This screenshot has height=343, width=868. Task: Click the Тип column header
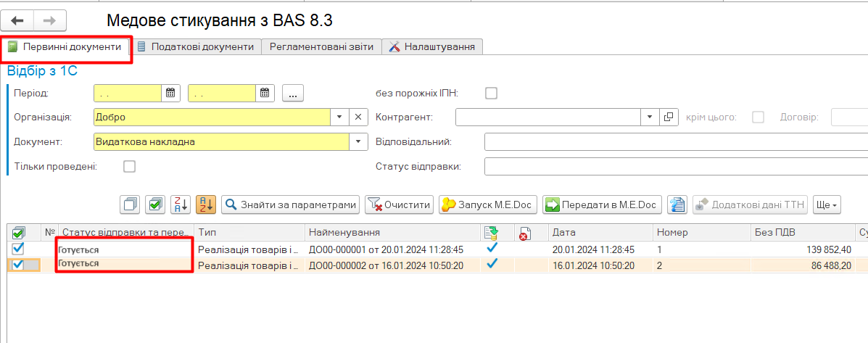click(249, 232)
